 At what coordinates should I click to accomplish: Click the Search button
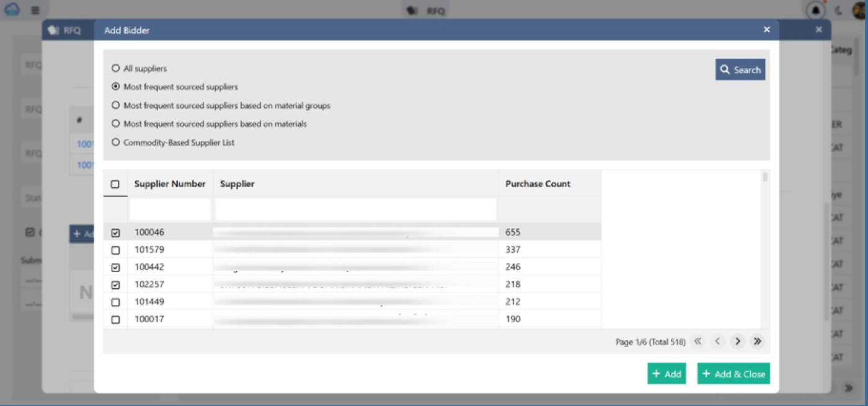[740, 70]
